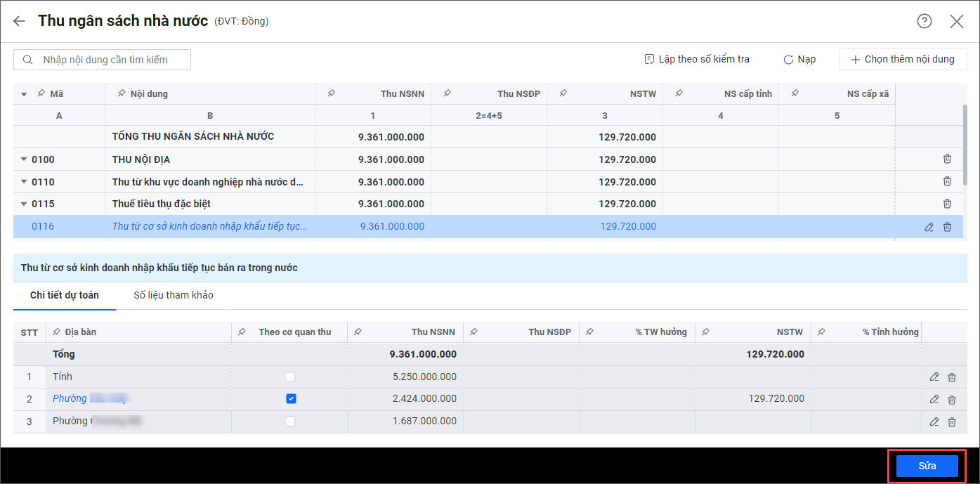Click the Sửa button
The image size is (980, 484).
[x=927, y=466]
